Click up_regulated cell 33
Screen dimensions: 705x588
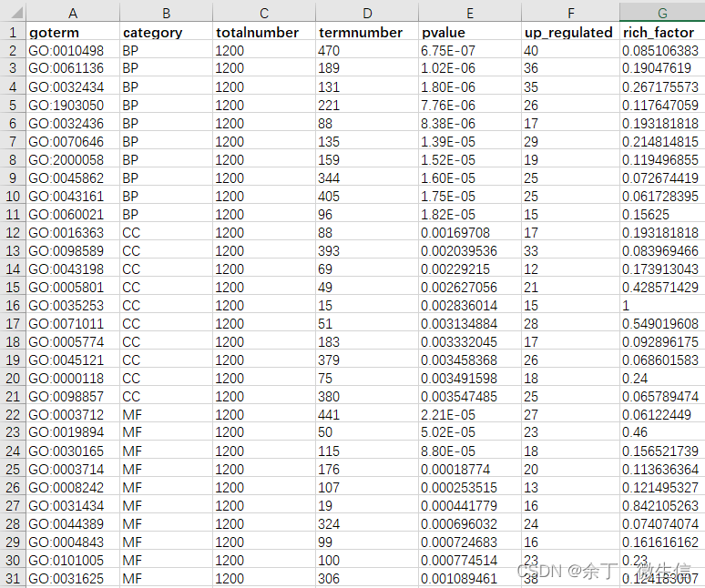(570, 250)
